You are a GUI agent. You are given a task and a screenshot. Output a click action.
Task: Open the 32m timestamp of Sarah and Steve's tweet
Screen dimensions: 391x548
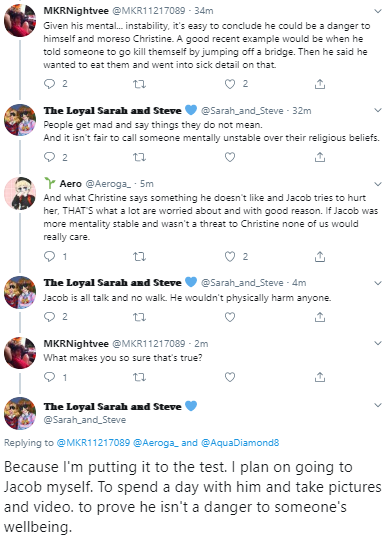302,111
